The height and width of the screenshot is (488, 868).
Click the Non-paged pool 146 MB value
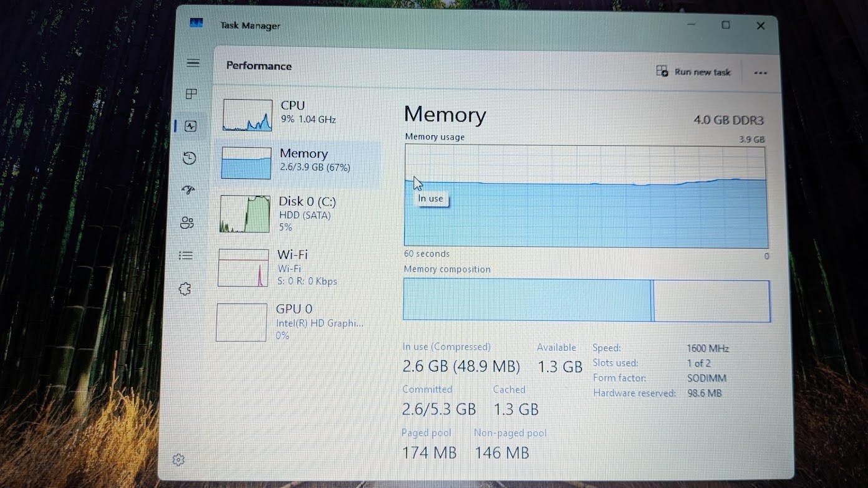[502, 452]
